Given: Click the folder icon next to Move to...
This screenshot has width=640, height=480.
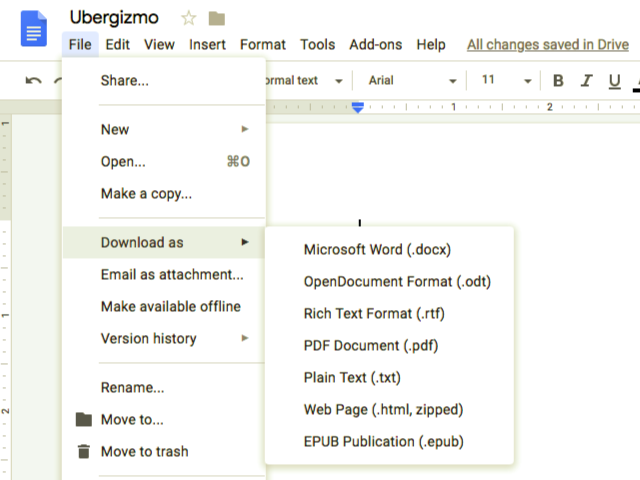Looking at the screenshot, I should click(84, 419).
